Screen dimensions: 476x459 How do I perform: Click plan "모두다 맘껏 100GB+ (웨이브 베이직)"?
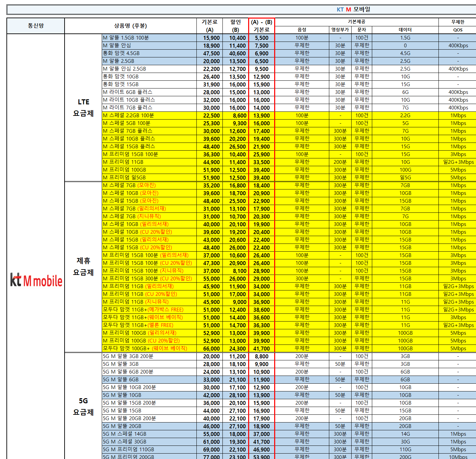click(x=145, y=349)
